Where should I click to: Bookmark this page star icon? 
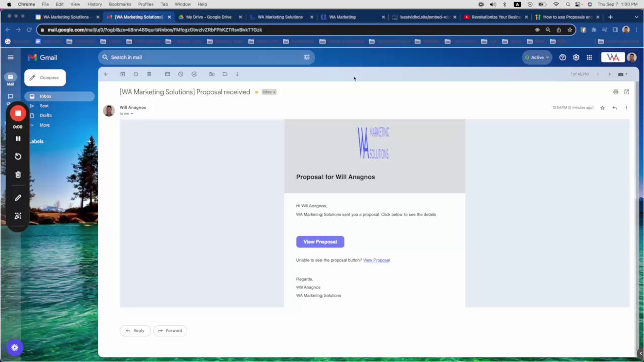pyautogui.click(x=570, y=30)
